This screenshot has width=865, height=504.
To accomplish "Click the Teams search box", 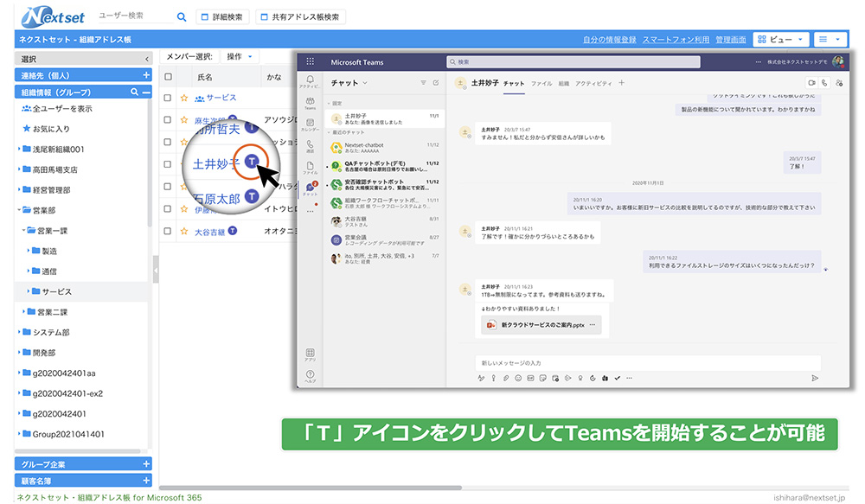I will (x=573, y=61).
